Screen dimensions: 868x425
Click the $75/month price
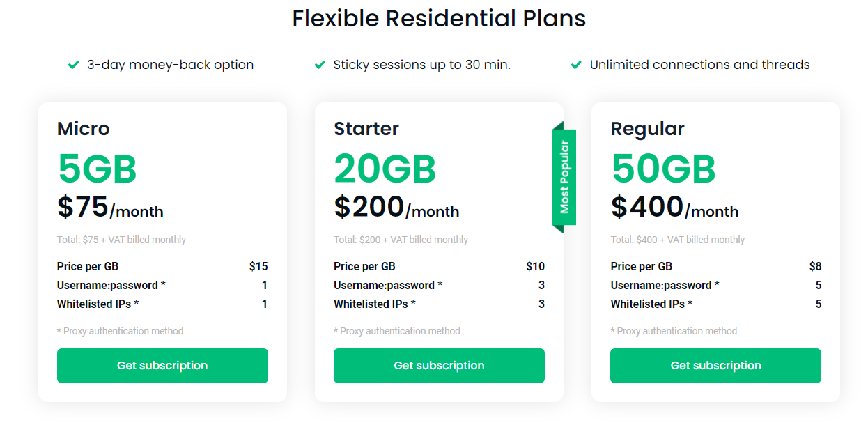110,207
